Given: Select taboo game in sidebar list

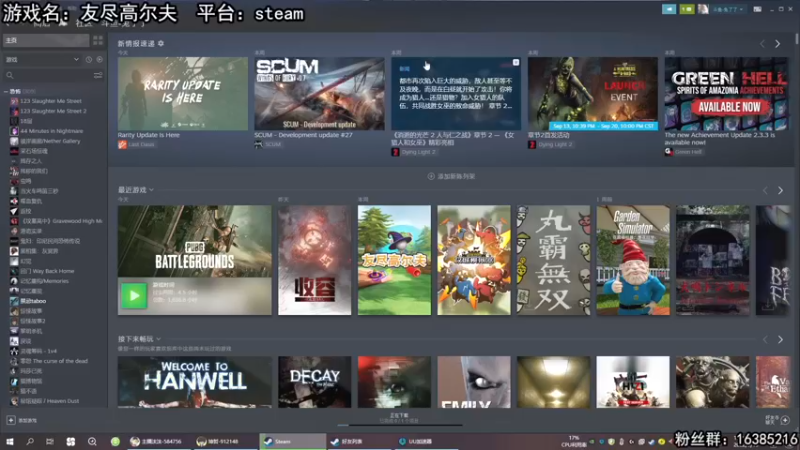Looking at the screenshot, I should pyautogui.click(x=33, y=301).
